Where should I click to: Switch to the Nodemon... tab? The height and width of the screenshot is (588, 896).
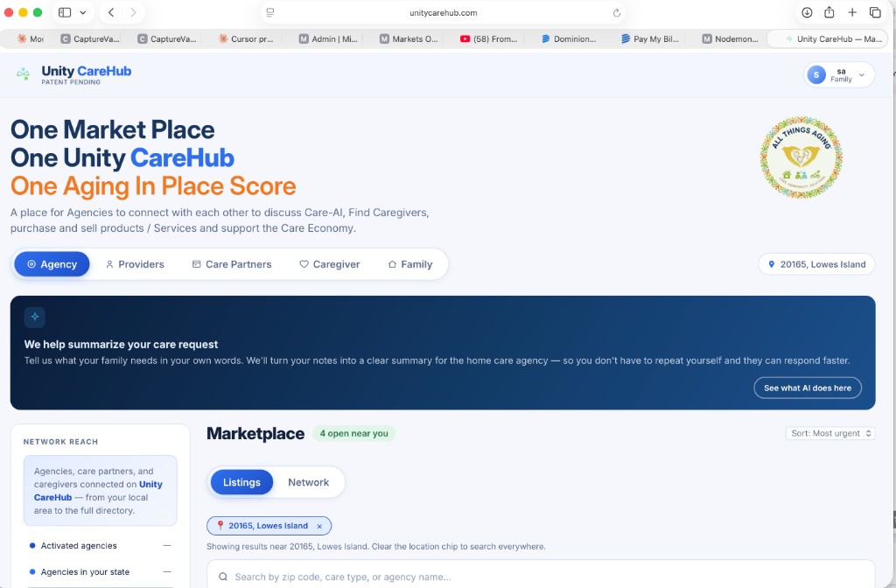[x=731, y=38]
